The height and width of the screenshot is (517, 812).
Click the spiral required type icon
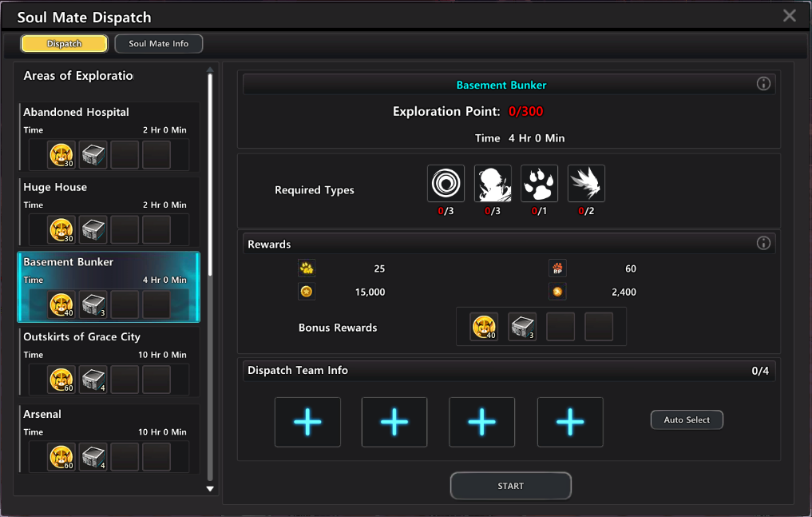click(446, 183)
